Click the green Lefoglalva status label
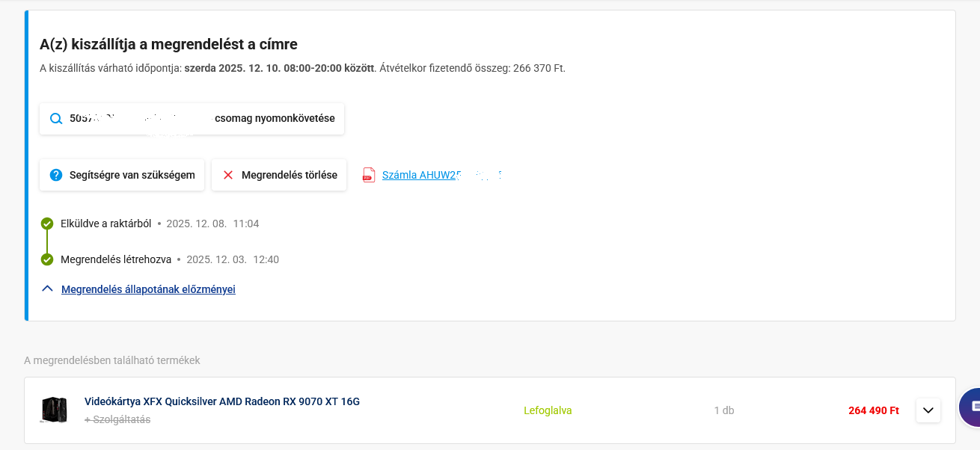This screenshot has width=980, height=450. point(548,410)
